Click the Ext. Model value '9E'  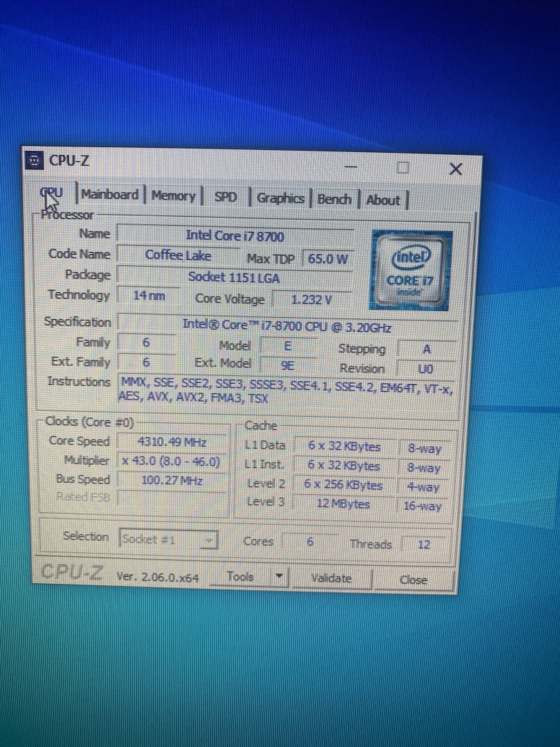click(288, 365)
